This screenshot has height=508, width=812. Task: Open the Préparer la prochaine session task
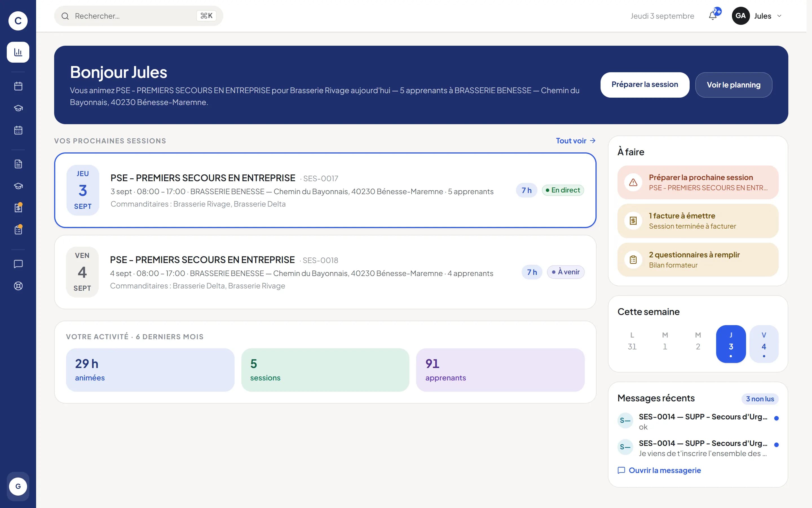pyautogui.click(x=698, y=182)
